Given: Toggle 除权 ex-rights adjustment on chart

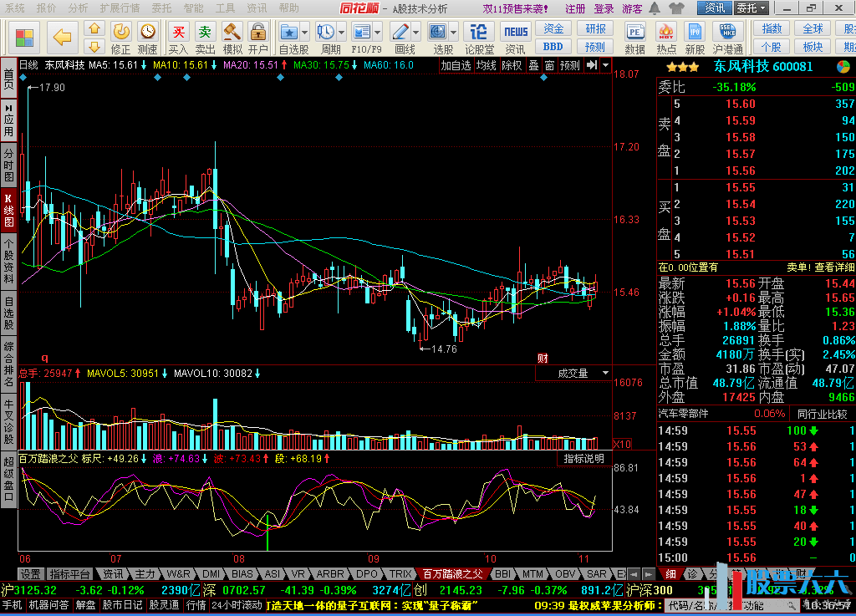Looking at the screenshot, I should click(x=512, y=65).
